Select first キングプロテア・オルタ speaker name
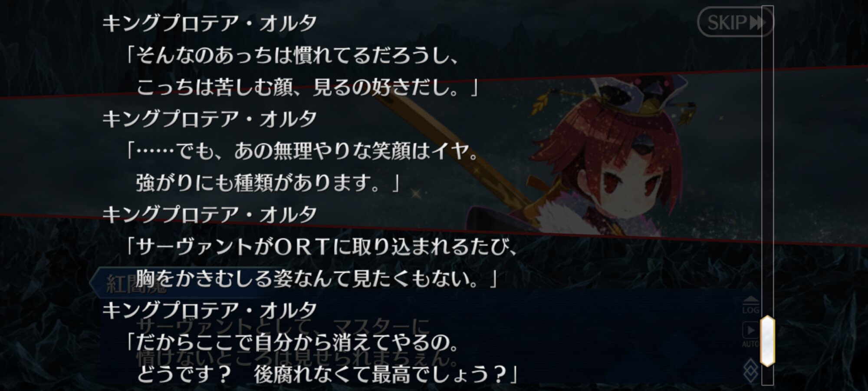Screen dimensions: 868x391 210,23
